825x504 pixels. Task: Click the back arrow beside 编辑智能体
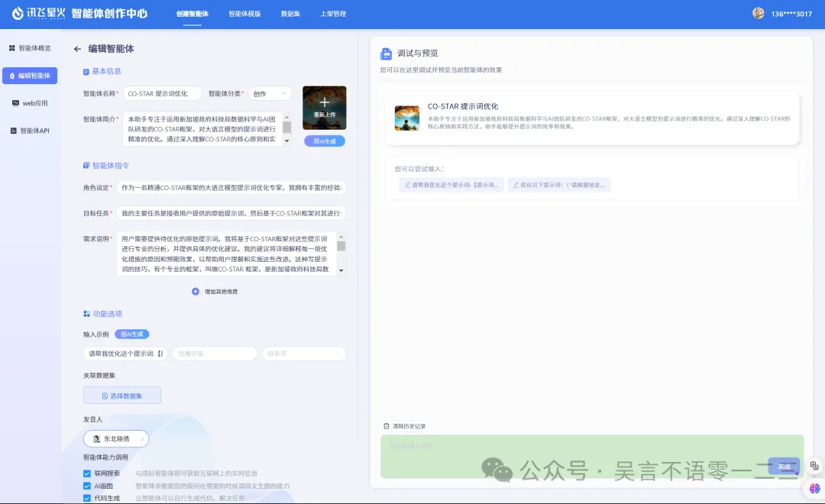click(77, 49)
